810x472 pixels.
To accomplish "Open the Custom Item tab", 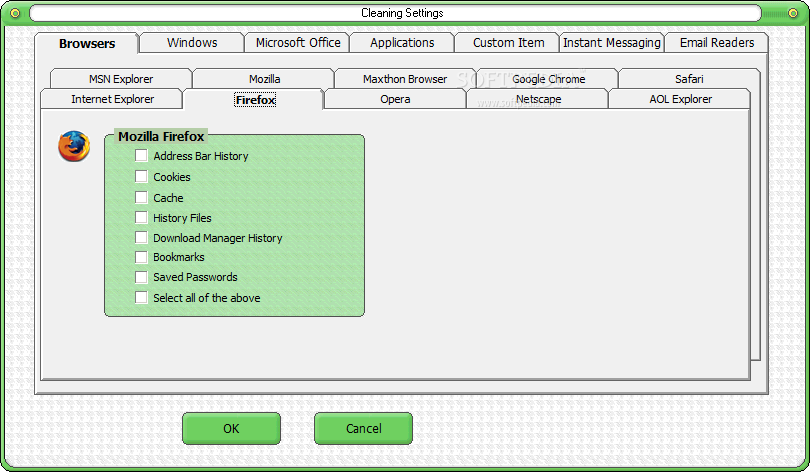I will point(508,43).
